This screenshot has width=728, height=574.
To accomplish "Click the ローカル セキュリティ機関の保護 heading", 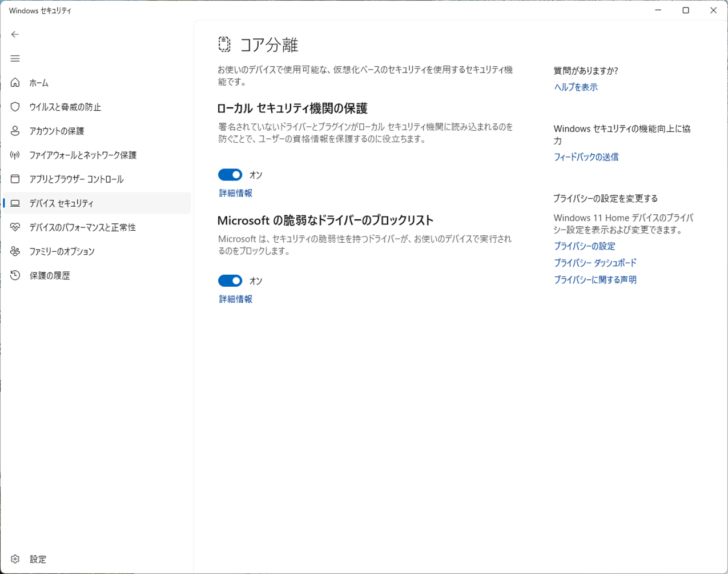I will click(292, 109).
